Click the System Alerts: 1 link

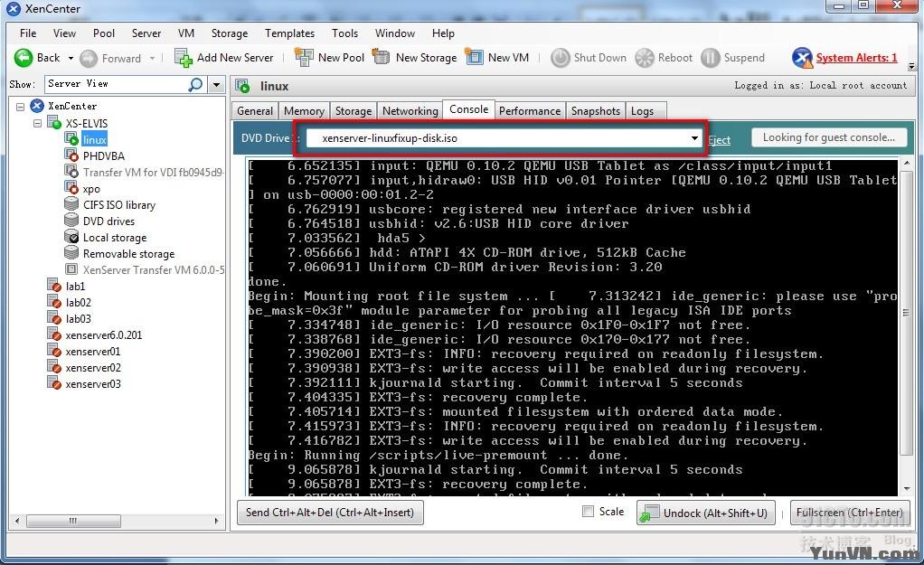pos(856,58)
